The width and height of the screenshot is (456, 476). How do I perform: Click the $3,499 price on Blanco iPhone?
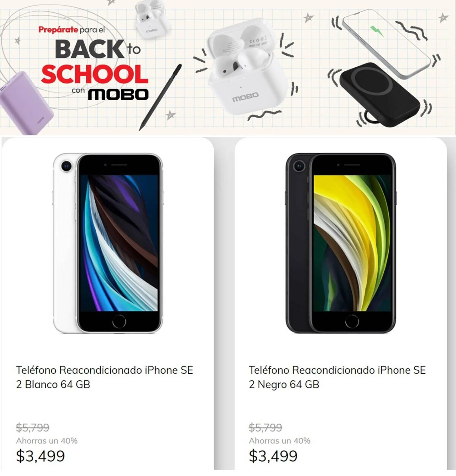tap(40, 456)
